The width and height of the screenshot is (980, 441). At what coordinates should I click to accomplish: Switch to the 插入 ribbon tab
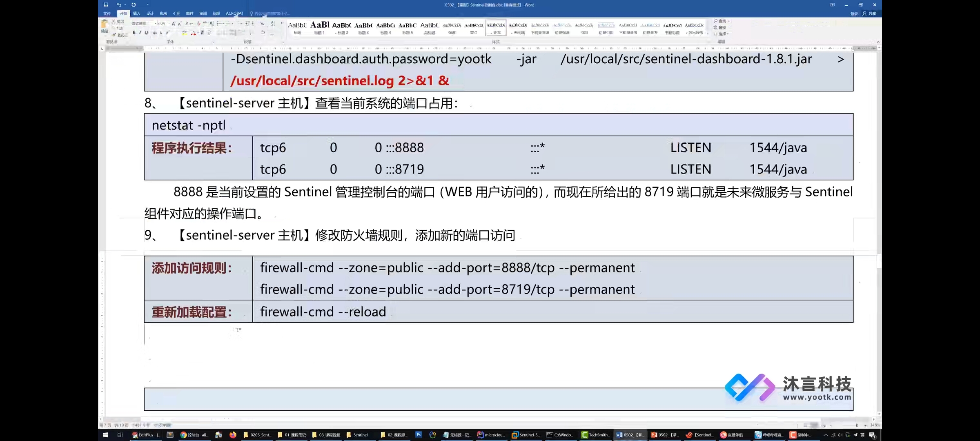pyautogui.click(x=136, y=13)
